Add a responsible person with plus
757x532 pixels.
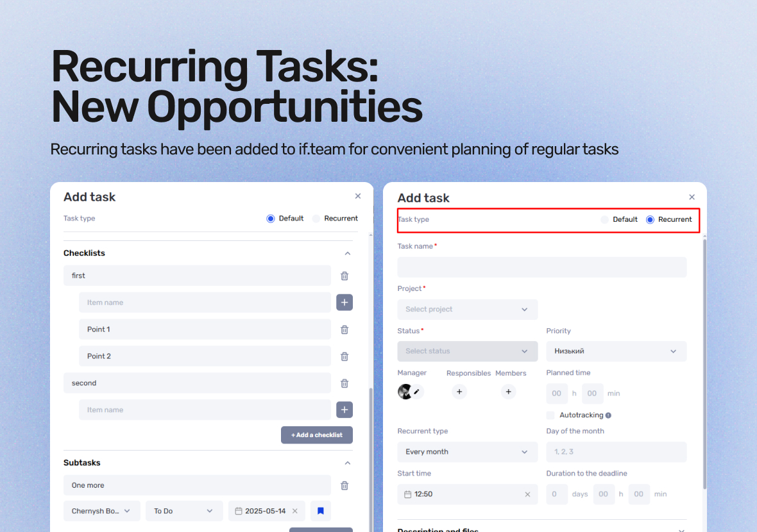(459, 392)
